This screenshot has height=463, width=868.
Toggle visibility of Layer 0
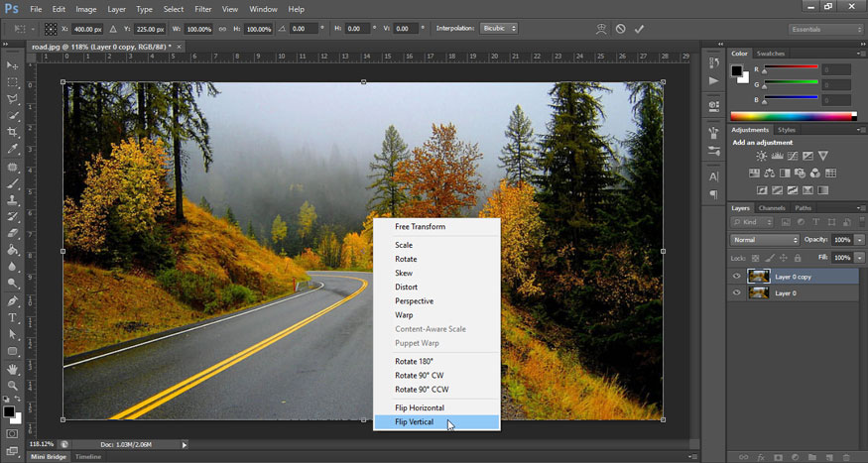point(736,293)
